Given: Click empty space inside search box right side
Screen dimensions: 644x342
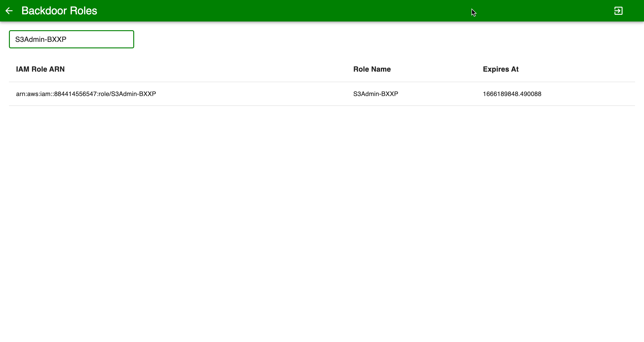Looking at the screenshot, I should [x=110, y=39].
